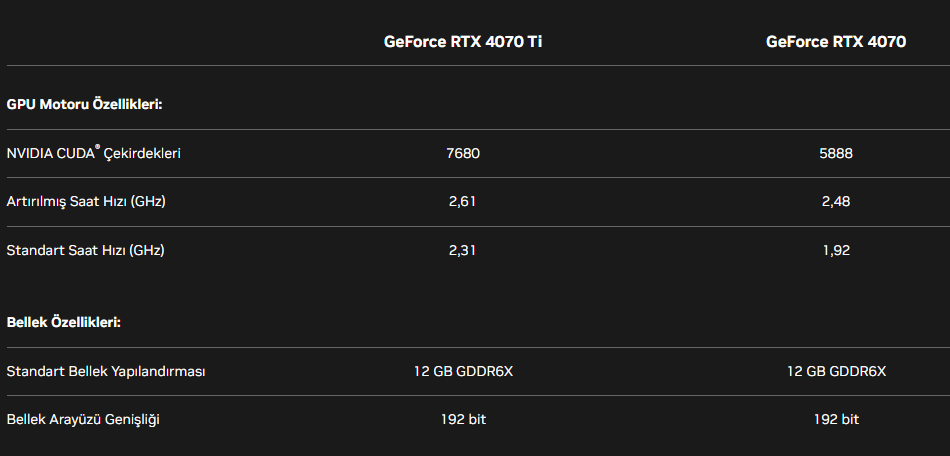Click the Standart Saat Hızı (GHz) label

(x=85, y=250)
